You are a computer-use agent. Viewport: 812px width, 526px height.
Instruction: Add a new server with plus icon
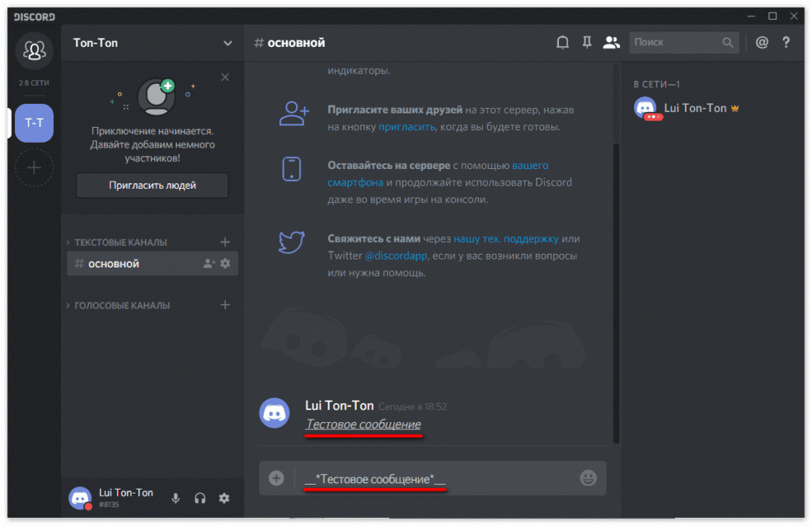click(x=34, y=167)
